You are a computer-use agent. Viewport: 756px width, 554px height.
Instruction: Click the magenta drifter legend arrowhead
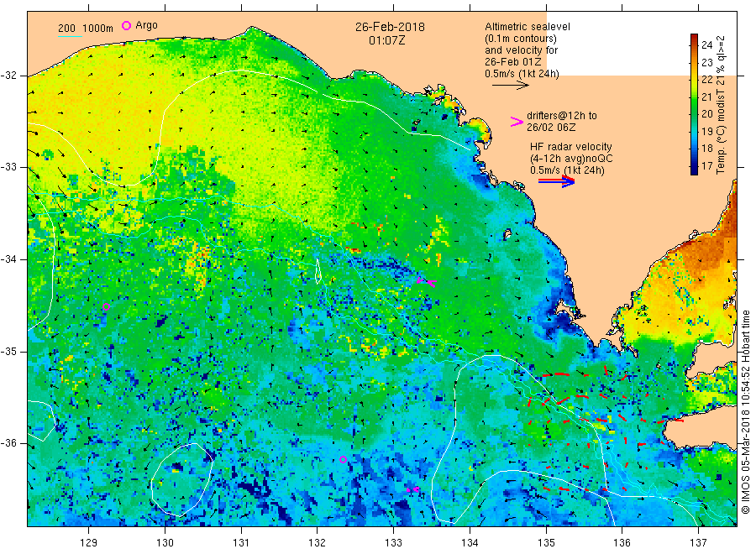coord(517,122)
